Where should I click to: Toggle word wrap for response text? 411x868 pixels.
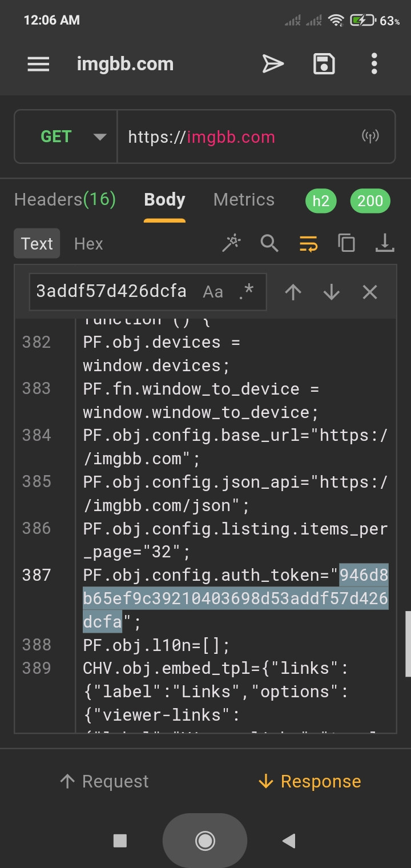coord(308,244)
